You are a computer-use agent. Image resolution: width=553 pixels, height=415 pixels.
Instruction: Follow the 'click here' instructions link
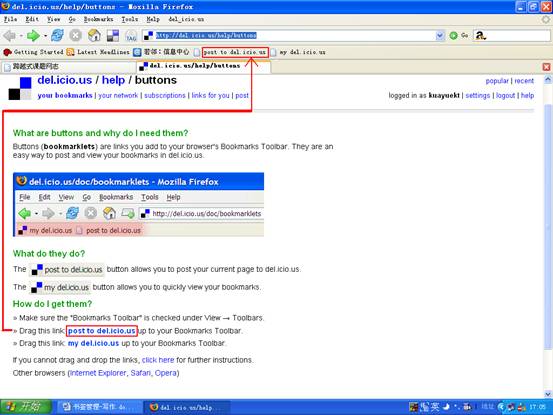click(x=158, y=360)
